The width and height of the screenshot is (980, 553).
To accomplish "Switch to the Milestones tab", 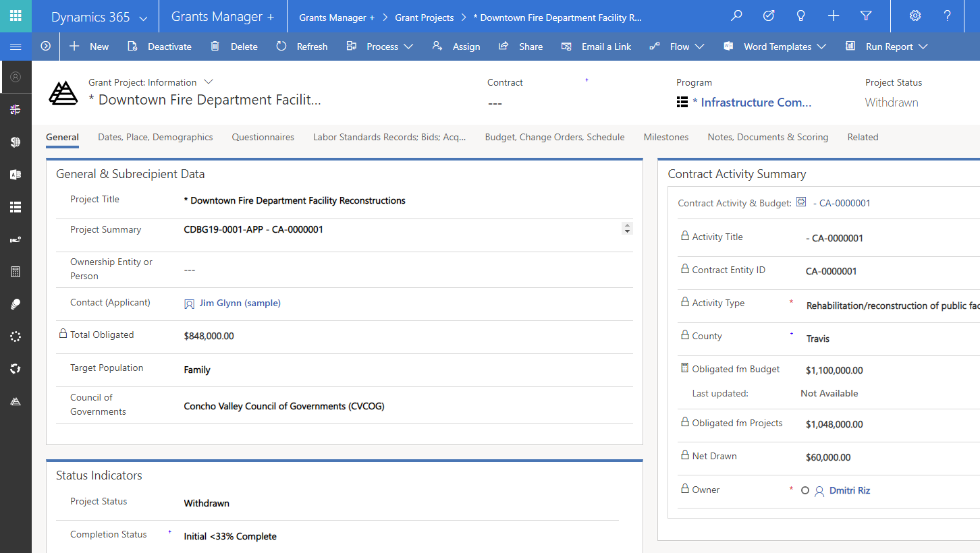I will [666, 137].
